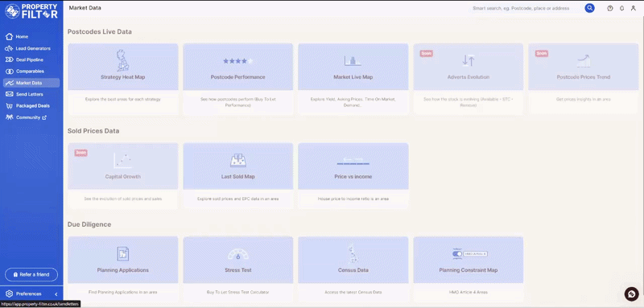Click the Send Letters envelope icon
Screen dimensions: 644x308
click(x=10, y=94)
